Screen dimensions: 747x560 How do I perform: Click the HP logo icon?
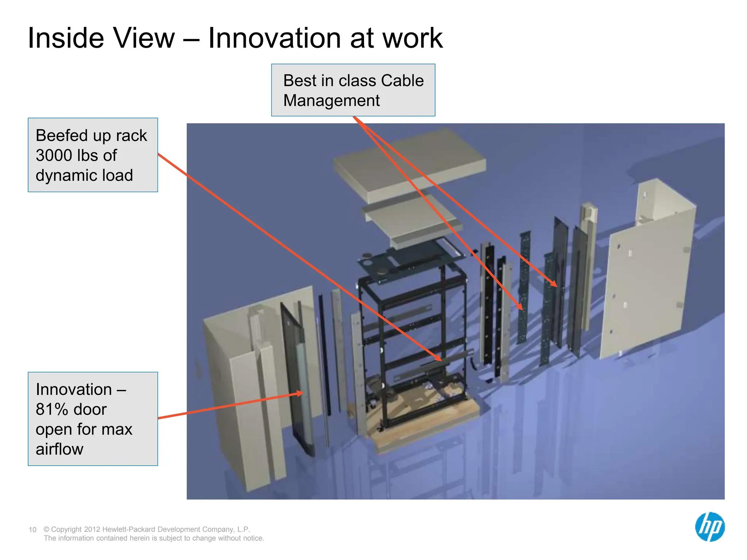pos(709,527)
